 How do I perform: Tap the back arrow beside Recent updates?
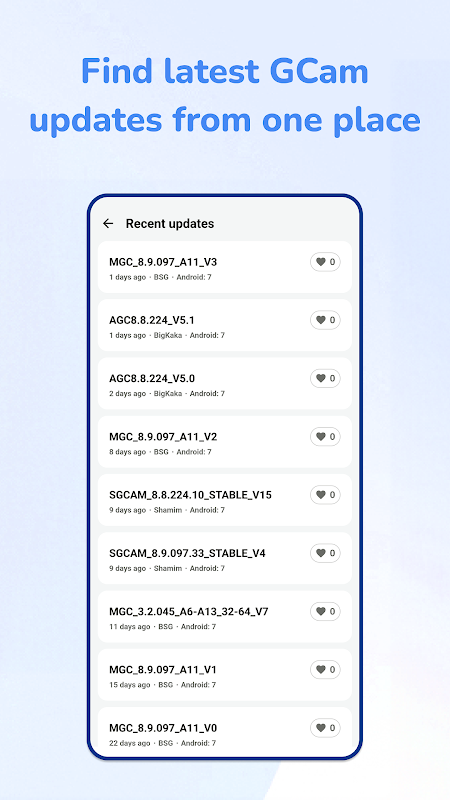point(108,223)
